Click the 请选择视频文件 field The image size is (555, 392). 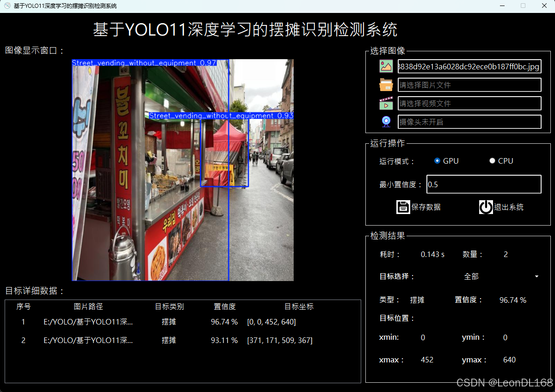(x=469, y=104)
